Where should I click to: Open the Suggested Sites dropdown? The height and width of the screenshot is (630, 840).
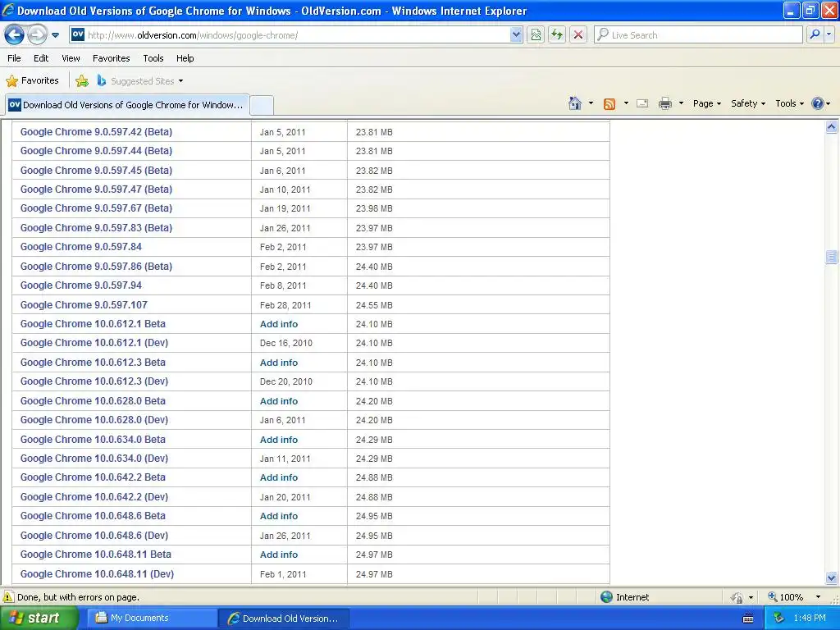coord(140,81)
